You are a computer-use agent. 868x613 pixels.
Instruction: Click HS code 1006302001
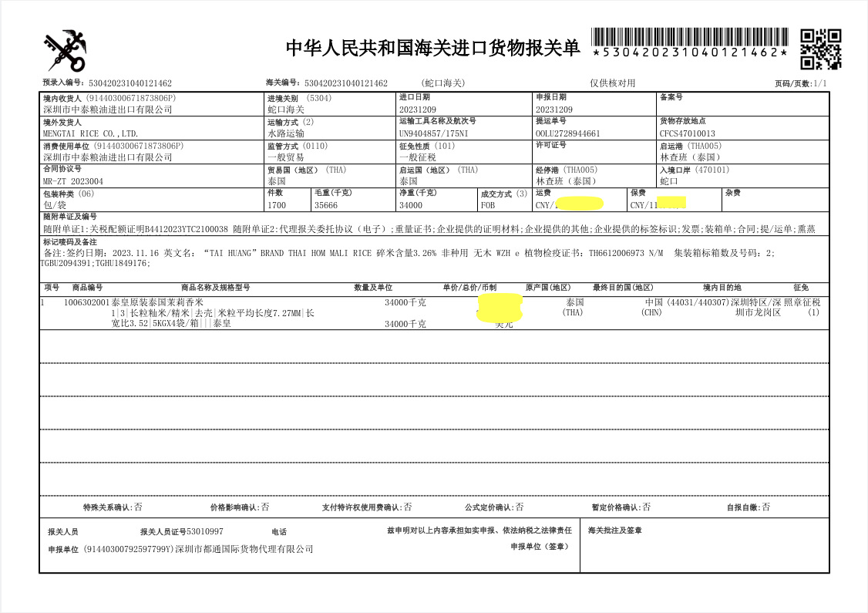tap(87, 302)
